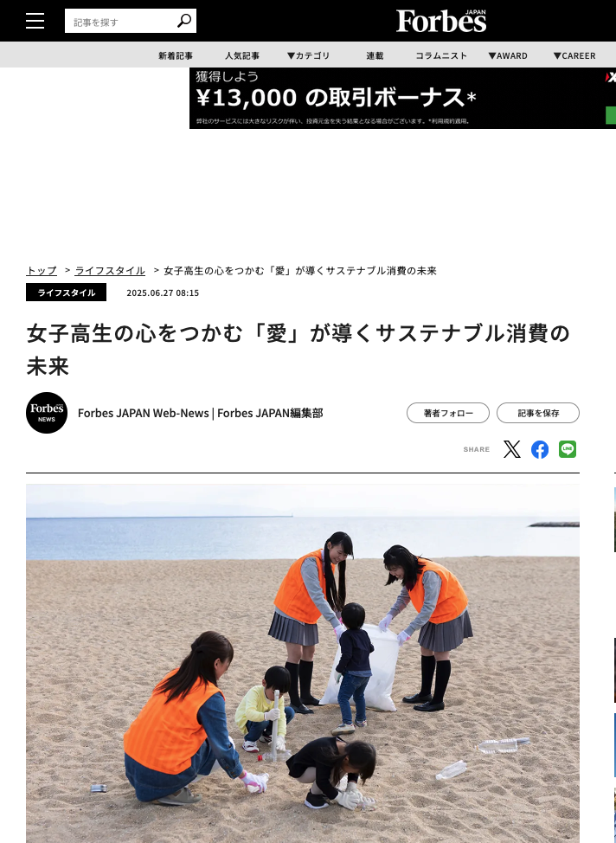Share the article via LINE
The width and height of the screenshot is (616, 843).
[x=568, y=449]
